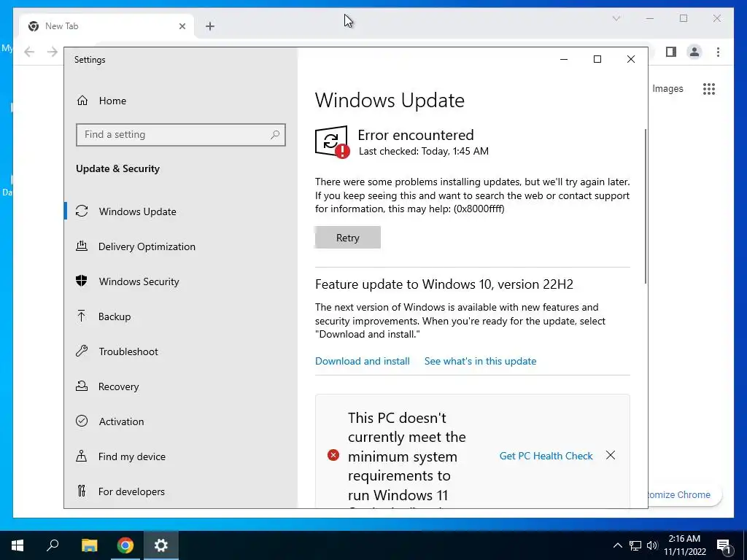Select Activation menu label
The image size is (747, 560).
[x=122, y=421]
